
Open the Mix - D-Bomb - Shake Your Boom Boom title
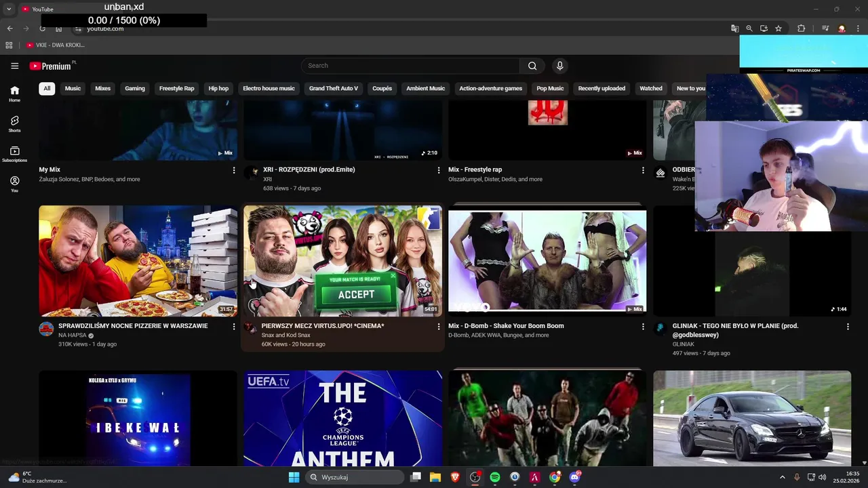click(506, 326)
